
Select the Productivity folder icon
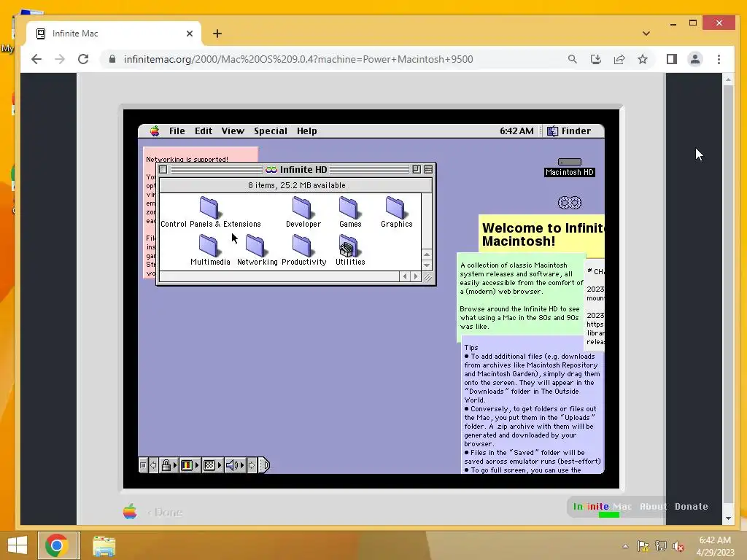click(303, 245)
